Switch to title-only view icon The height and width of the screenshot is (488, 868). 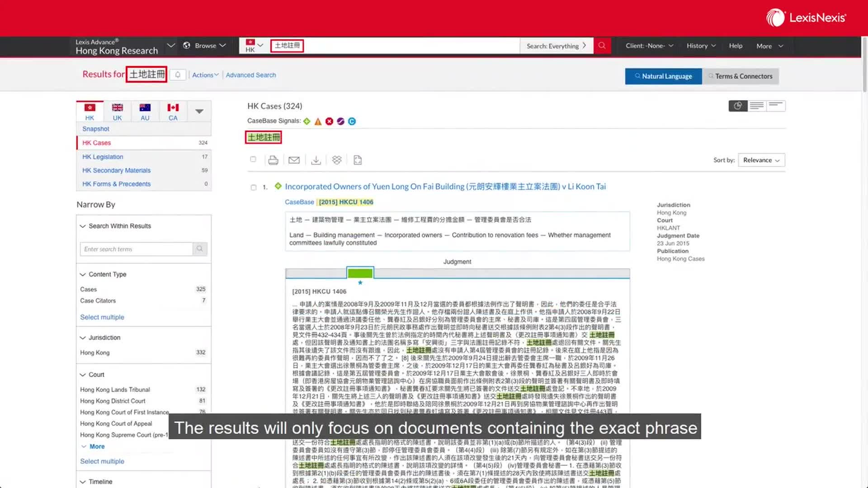776,106
